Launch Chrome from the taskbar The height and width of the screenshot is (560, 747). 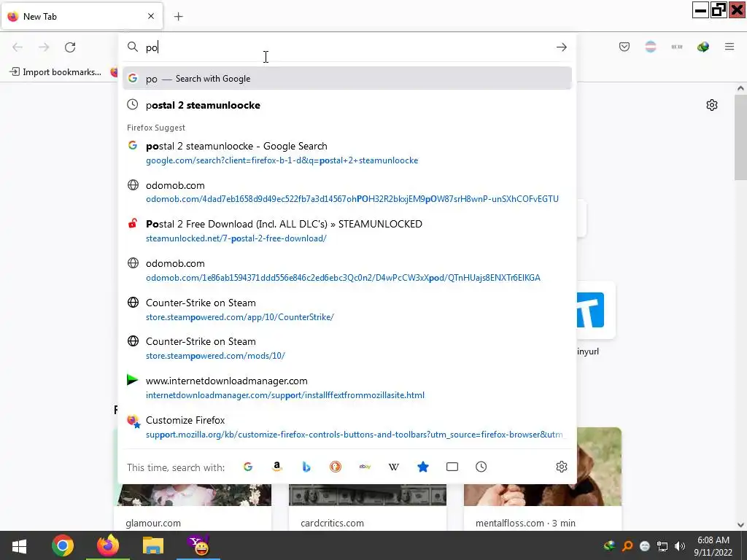[x=63, y=545]
